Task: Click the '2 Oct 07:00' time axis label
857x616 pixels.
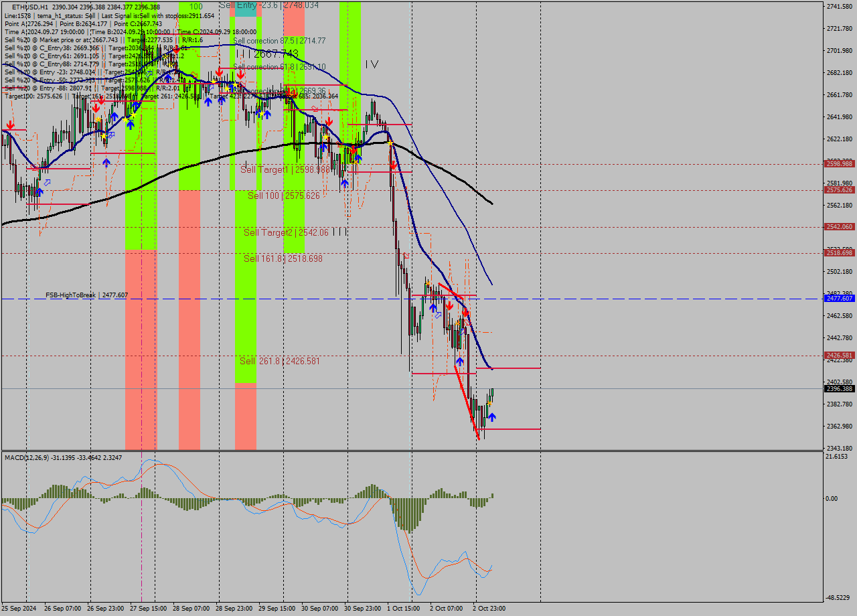Action: coord(447,609)
